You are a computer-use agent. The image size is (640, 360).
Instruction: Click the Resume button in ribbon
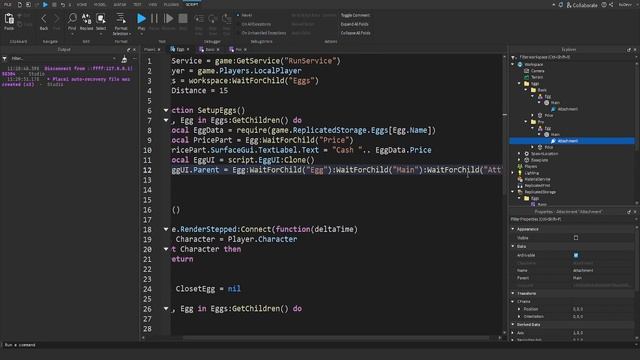tap(168, 18)
